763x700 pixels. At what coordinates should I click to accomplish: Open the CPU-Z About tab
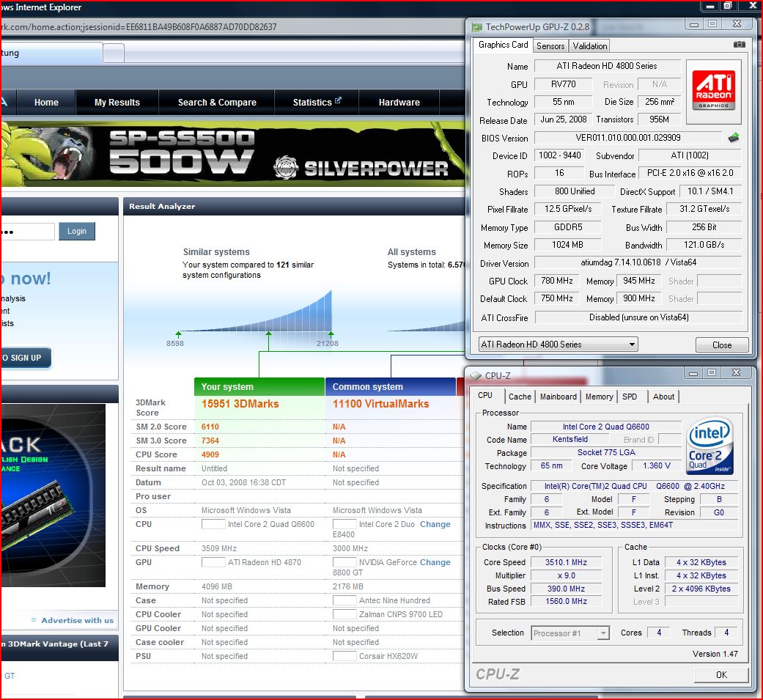click(x=663, y=397)
